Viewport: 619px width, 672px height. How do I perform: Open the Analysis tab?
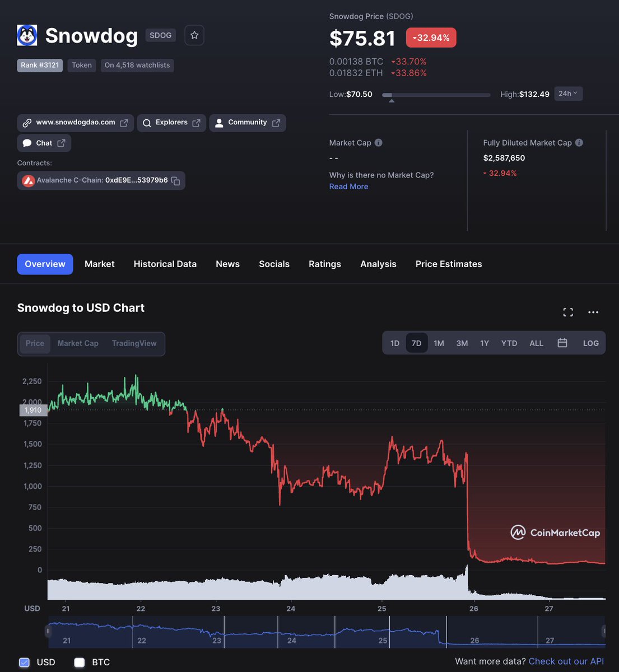[x=378, y=264]
